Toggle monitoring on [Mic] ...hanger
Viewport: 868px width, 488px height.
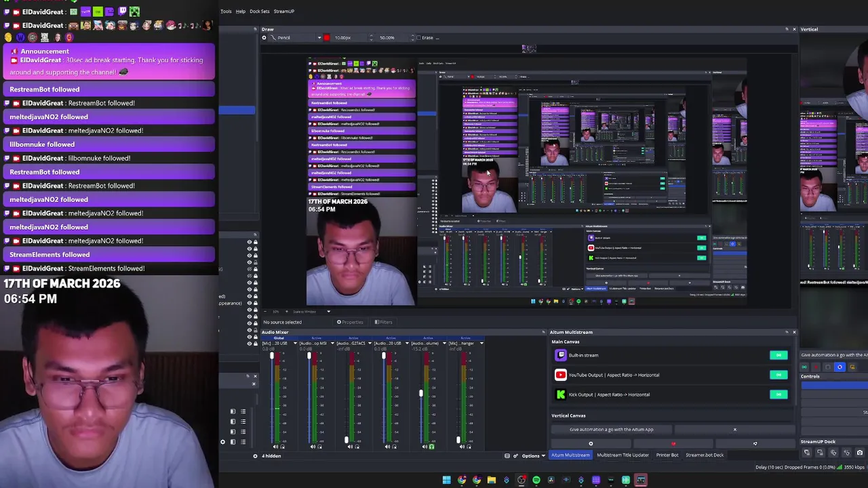click(469, 447)
